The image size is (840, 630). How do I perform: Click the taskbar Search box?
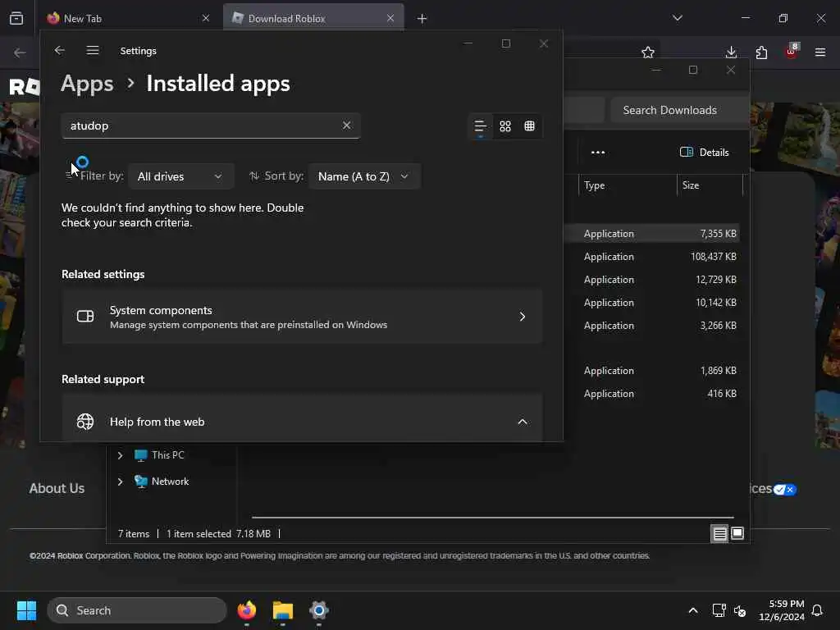click(137, 610)
